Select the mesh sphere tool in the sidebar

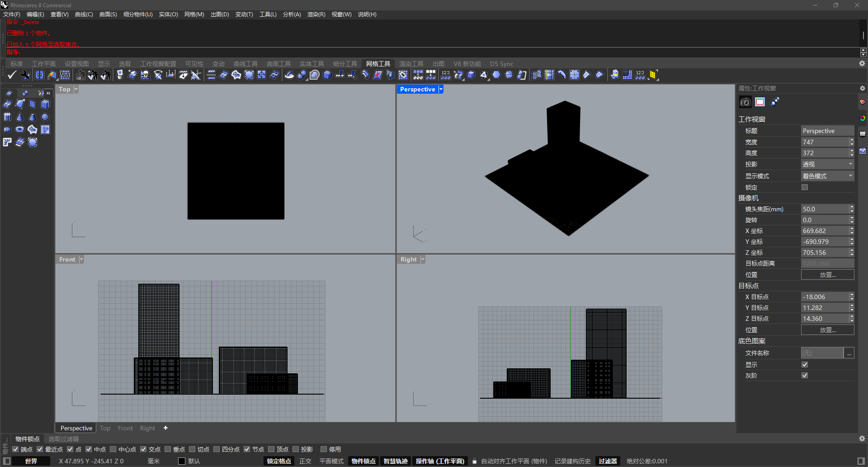(45, 117)
